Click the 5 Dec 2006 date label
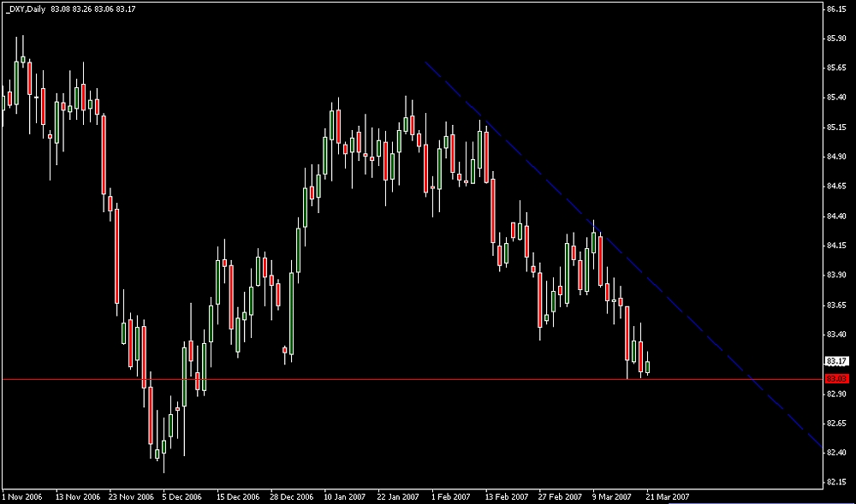Viewport: 856px width, 504px height. pos(181,496)
